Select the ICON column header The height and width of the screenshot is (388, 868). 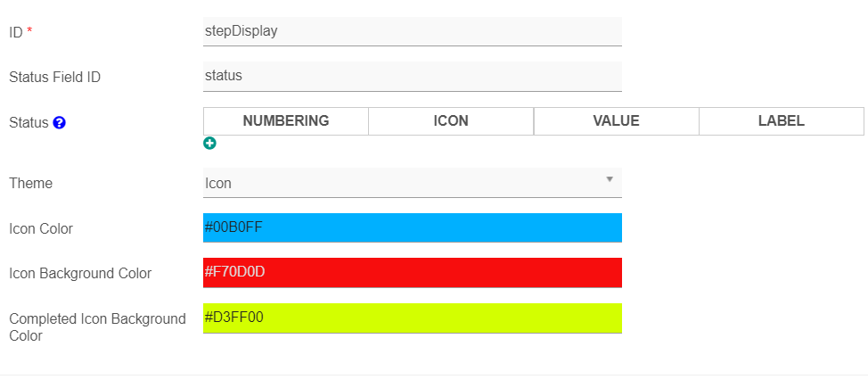pos(451,120)
